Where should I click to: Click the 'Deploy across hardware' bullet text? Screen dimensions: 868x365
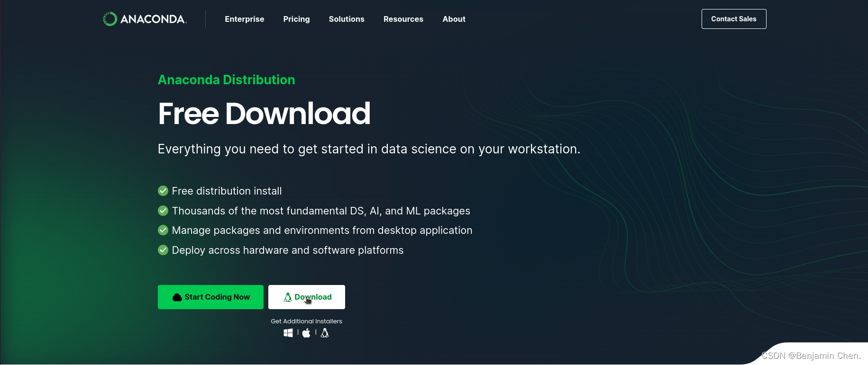coord(288,250)
